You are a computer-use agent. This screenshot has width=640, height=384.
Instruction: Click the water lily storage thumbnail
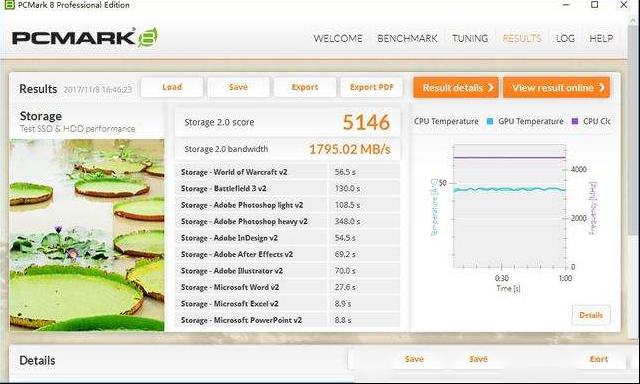(87, 235)
